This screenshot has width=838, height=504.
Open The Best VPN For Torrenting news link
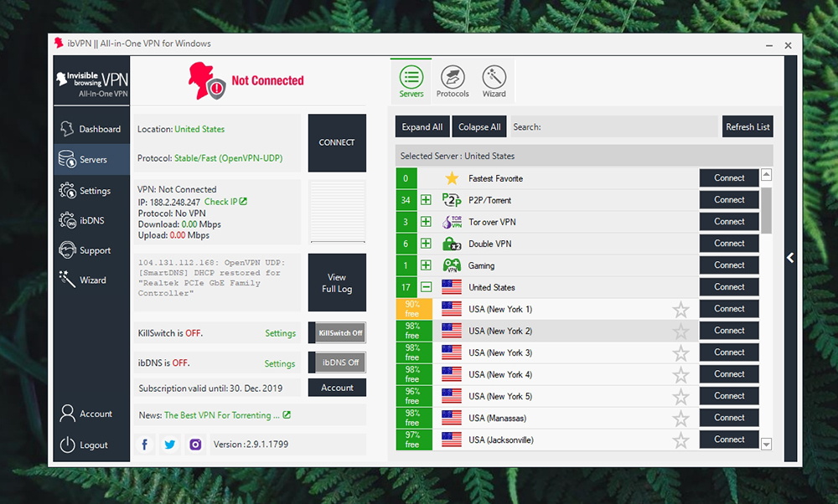[222, 415]
